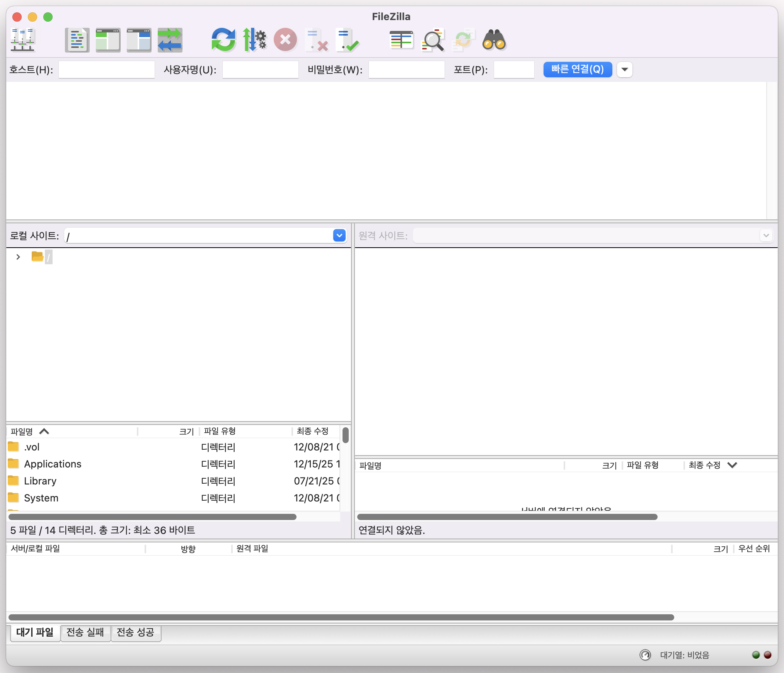The image size is (784, 673).
Task: Open quick connect history dropdown arrow
Action: coord(624,70)
